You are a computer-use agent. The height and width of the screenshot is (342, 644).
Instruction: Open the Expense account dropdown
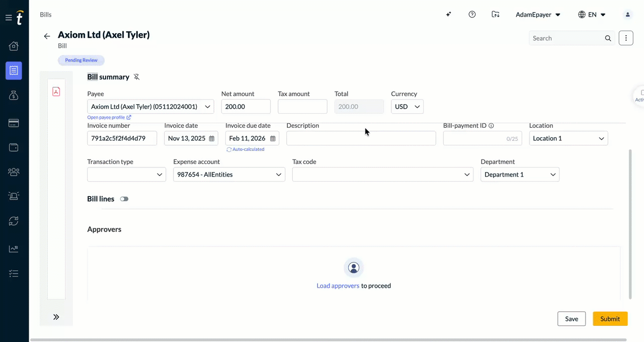[x=229, y=175]
